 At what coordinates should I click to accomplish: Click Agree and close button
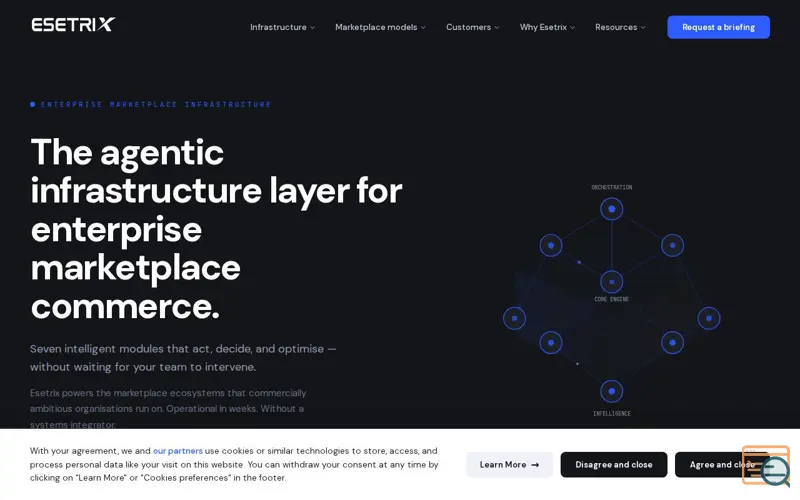point(722,464)
